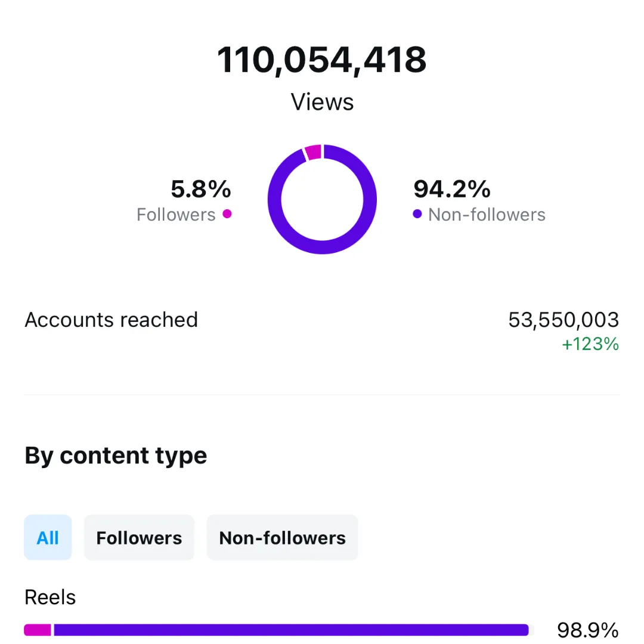644x644 pixels.
Task: Click the purple non-followers portion of Reels bar
Action: coord(291,630)
